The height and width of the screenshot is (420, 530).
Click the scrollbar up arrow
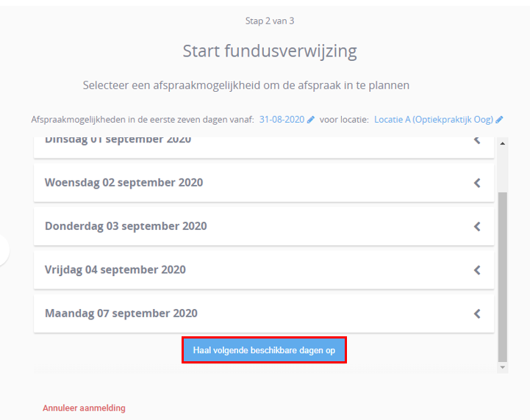click(503, 143)
